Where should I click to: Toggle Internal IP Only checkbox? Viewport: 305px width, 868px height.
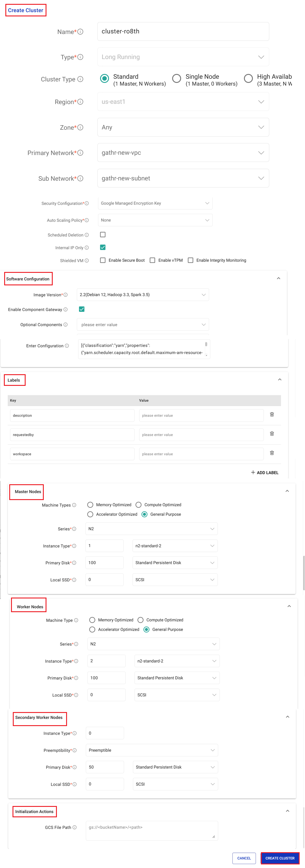(103, 247)
